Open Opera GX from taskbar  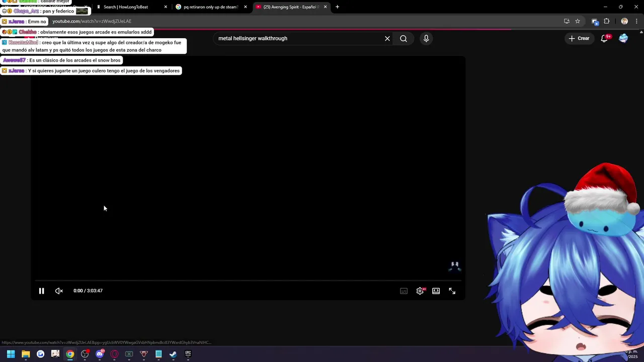114,354
